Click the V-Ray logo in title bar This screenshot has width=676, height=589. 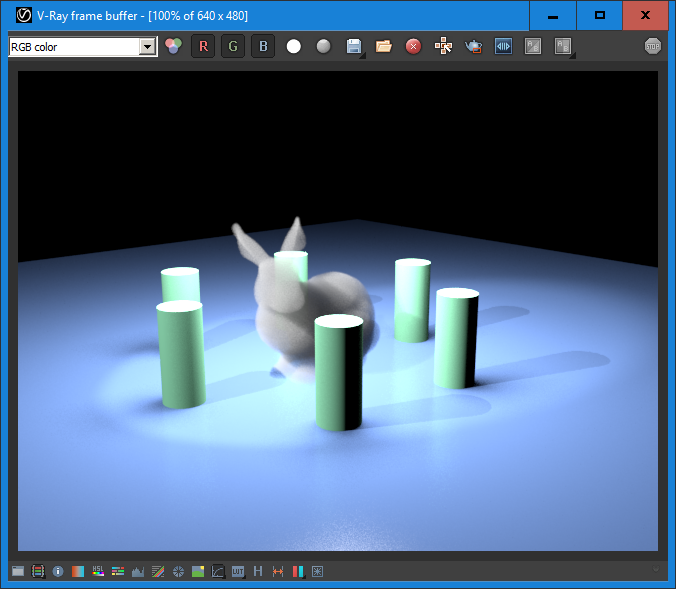tap(24, 16)
